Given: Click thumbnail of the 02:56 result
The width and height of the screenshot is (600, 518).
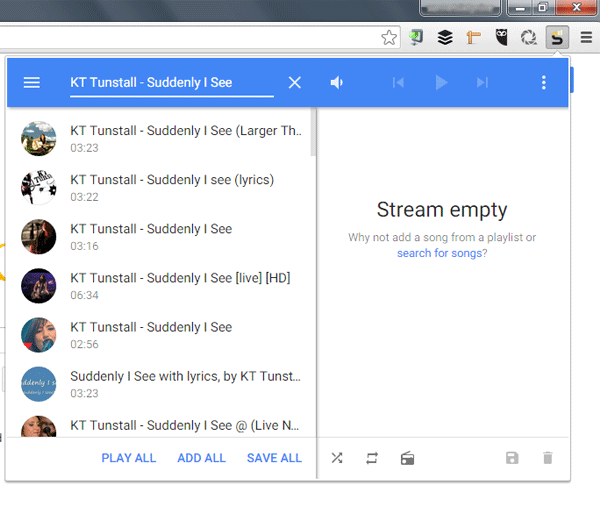Looking at the screenshot, I should [38, 335].
